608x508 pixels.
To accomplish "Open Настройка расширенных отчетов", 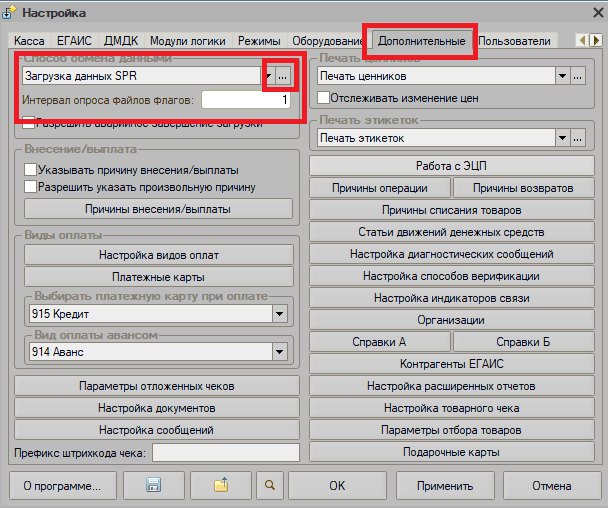I will point(451,386).
